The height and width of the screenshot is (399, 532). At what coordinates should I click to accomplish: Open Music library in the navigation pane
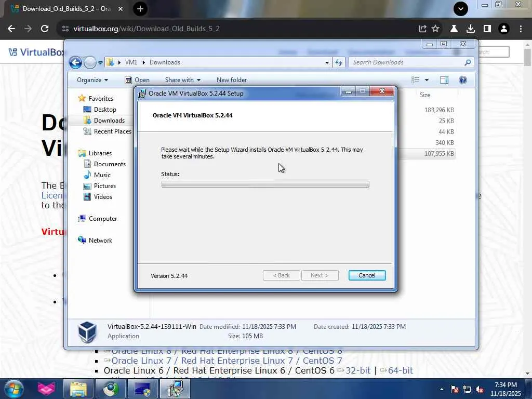pyautogui.click(x=102, y=175)
